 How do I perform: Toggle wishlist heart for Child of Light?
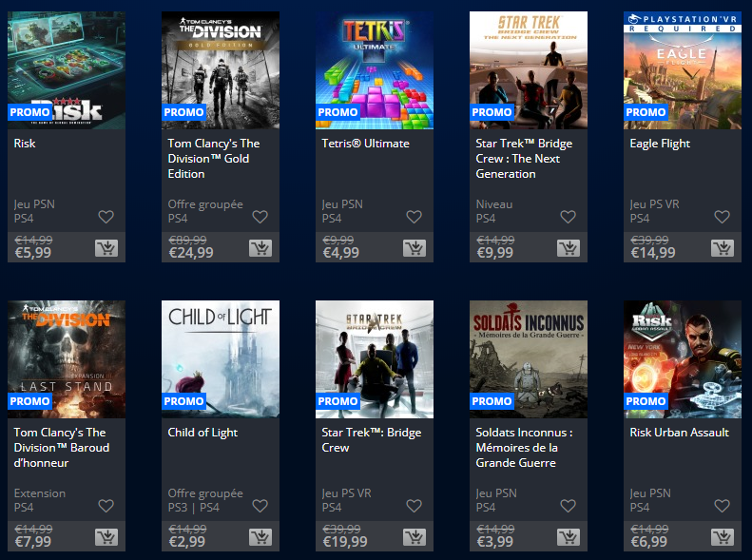coord(260,506)
